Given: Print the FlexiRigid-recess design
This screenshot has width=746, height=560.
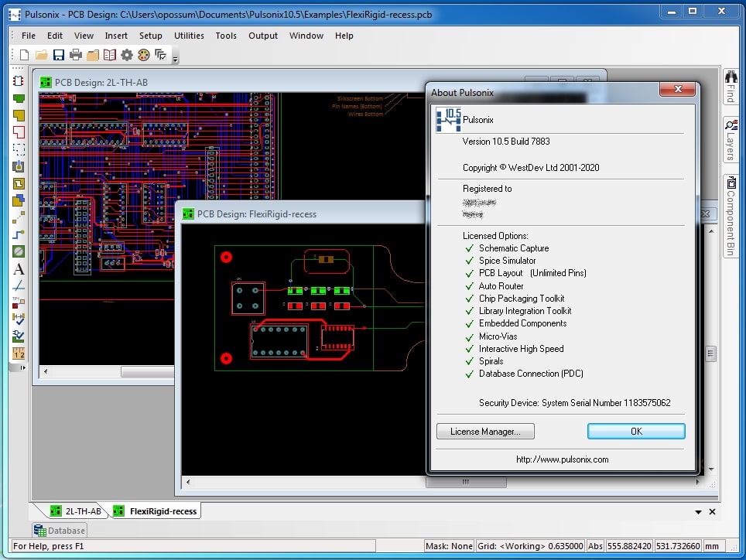Looking at the screenshot, I should 76,55.
